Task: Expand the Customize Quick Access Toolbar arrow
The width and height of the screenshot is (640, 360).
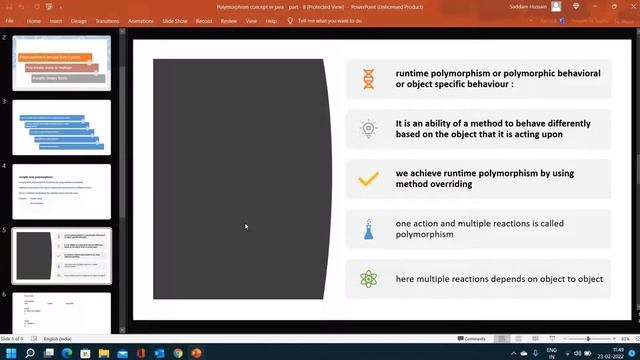Action: 61,7
